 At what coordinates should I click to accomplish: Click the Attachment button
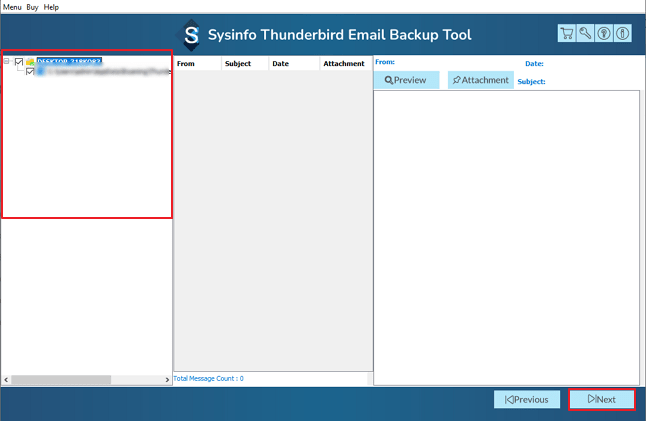click(x=481, y=80)
